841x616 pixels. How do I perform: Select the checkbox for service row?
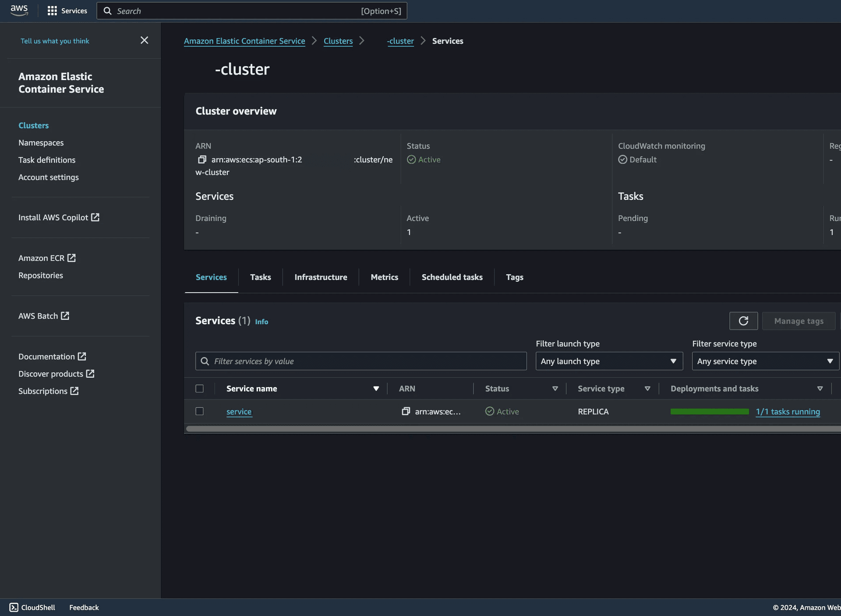[x=199, y=411]
